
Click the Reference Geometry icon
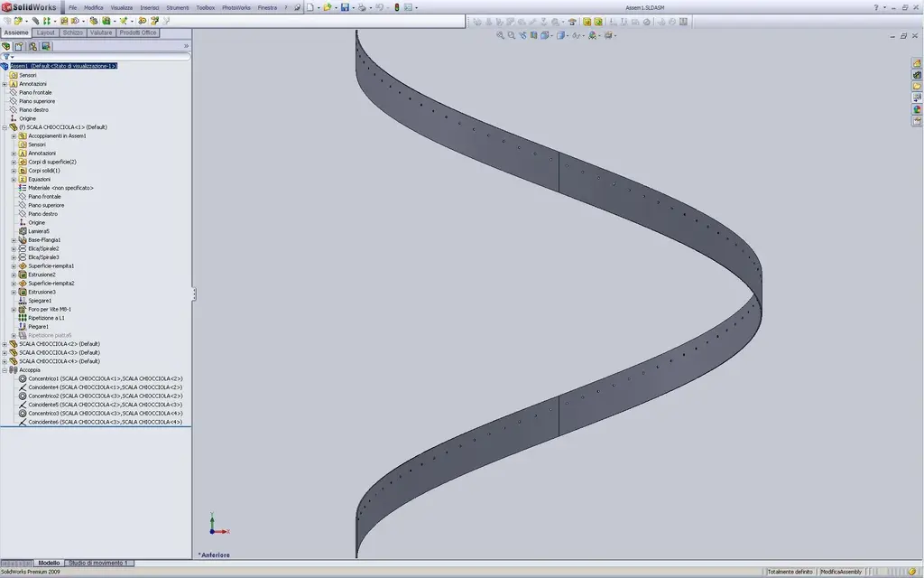(123, 21)
